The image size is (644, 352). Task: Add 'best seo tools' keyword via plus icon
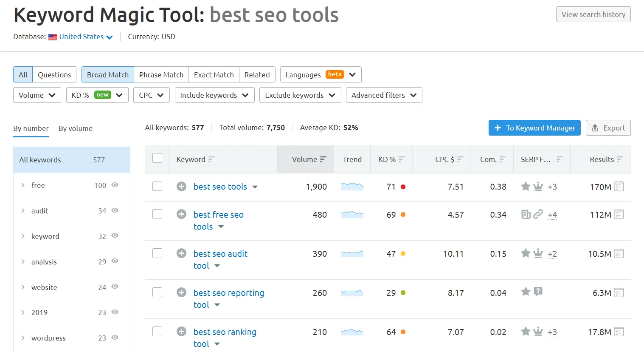point(181,187)
